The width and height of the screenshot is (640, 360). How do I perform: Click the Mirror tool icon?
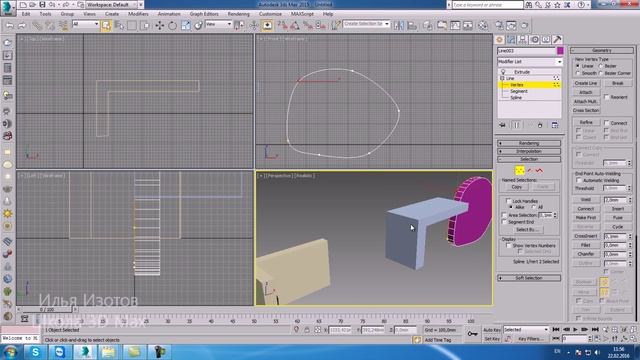(x=399, y=26)
